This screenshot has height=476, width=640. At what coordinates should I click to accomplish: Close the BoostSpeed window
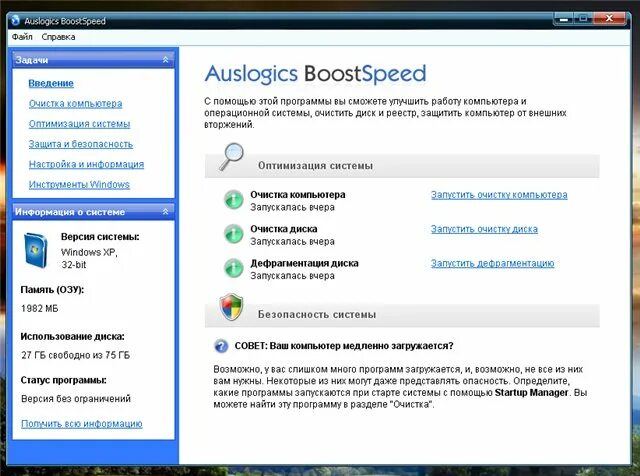point(609,19)
